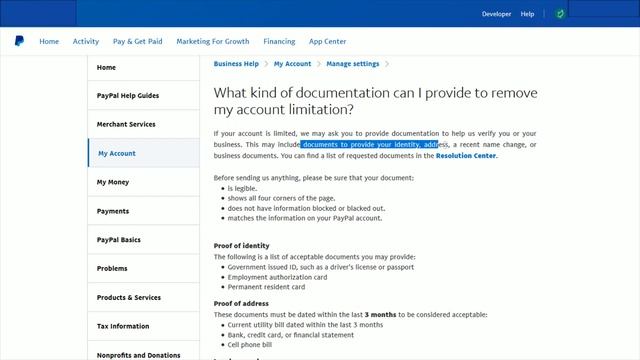640x360 pixels.
Task: Open Pay & Get Paid menu
Action: (x=138, y=41)
